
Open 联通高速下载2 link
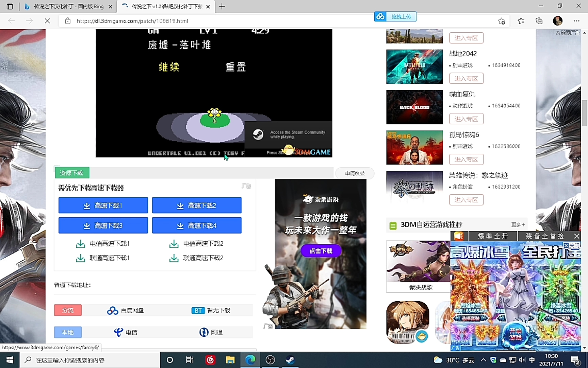(x=196, y=258)
